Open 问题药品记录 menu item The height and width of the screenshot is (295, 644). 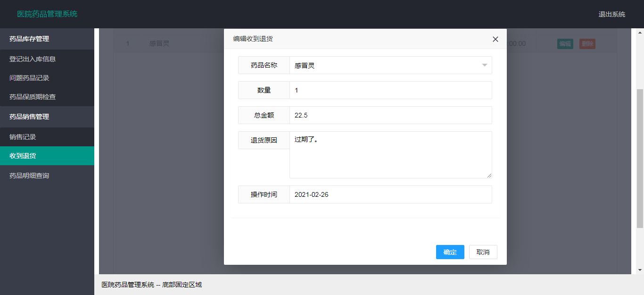47,78
